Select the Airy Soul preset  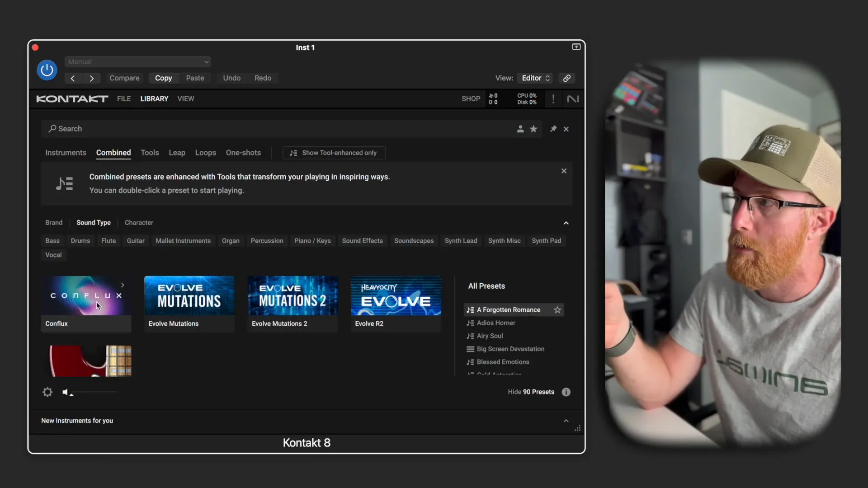(490, 336)
